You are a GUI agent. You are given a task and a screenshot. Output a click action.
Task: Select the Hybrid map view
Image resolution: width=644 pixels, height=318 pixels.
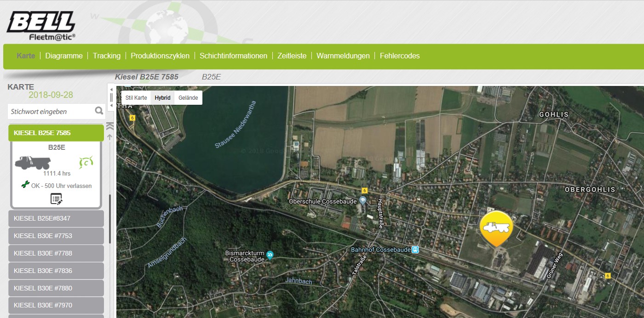162,98
